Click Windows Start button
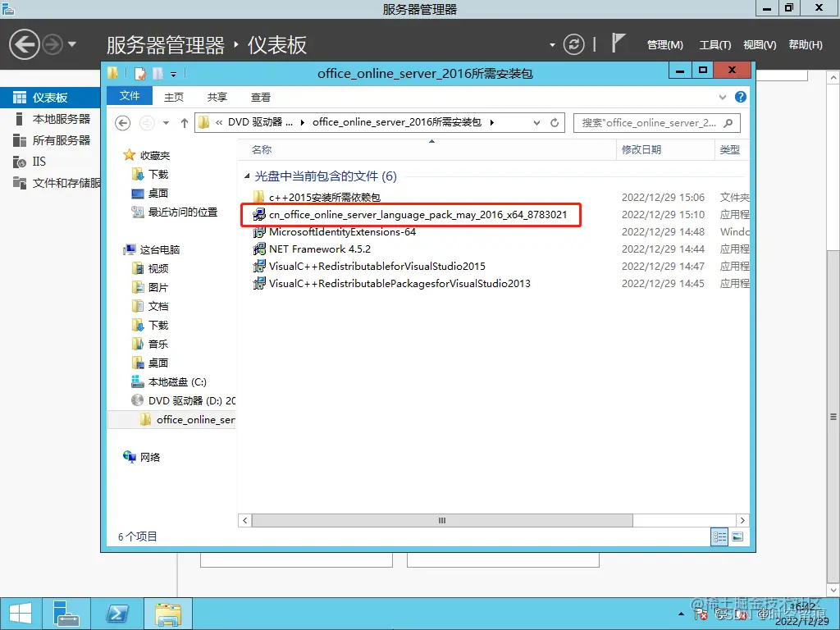840x630 pixels. [21, 614]
